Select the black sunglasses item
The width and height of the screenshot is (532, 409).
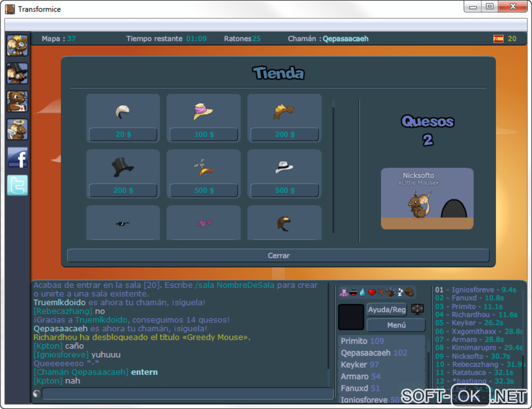pos(123,223)
